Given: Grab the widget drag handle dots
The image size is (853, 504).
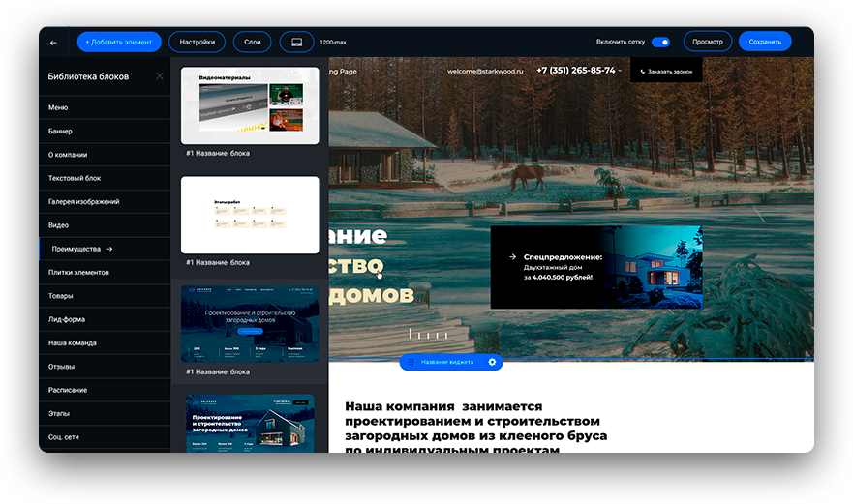Looking at the screenshot, I should (411, 362).
